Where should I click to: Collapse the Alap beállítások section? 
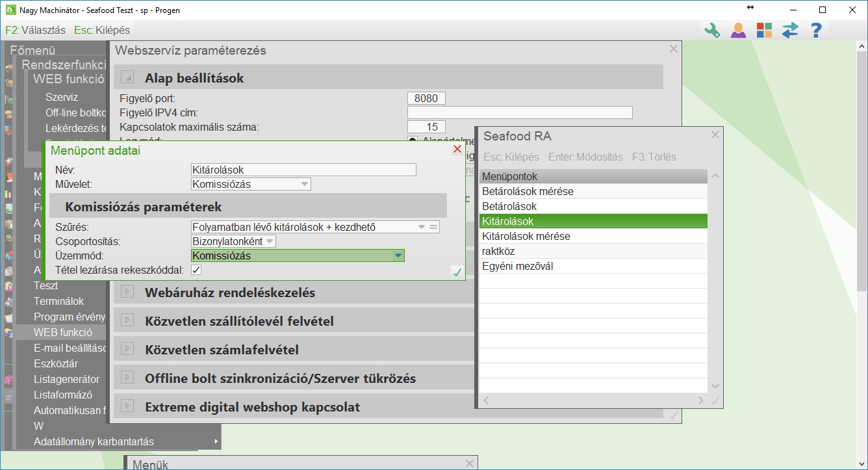click(127, 78)
